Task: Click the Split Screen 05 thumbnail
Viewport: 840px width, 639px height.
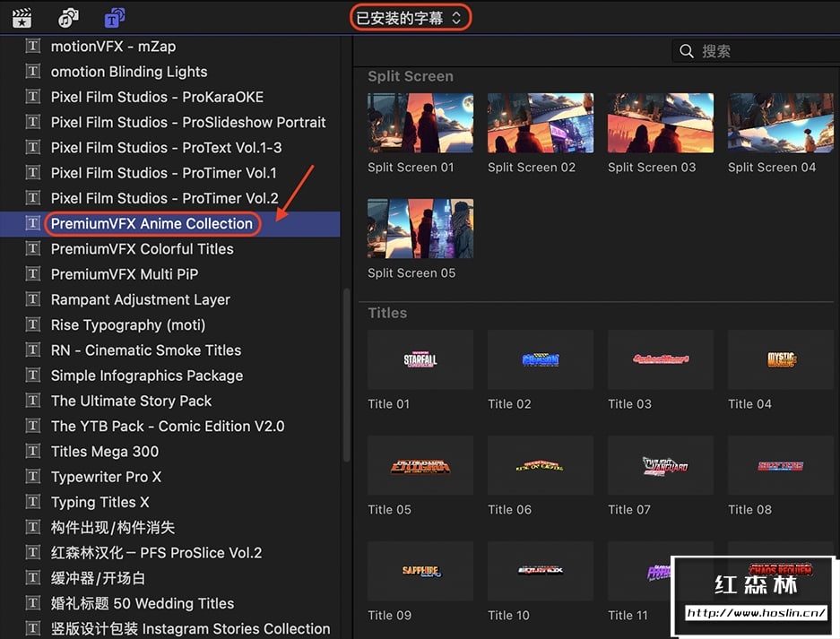Action: (420, 229)
